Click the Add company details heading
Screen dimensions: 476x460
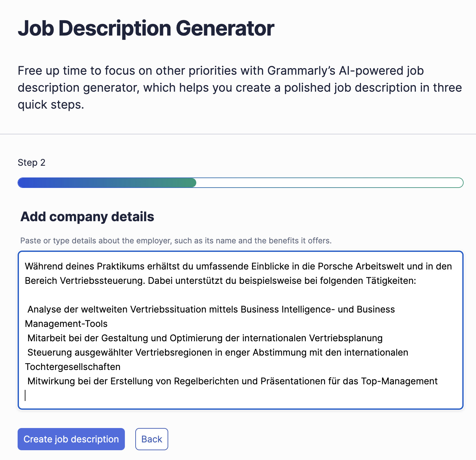click(88, 216)
